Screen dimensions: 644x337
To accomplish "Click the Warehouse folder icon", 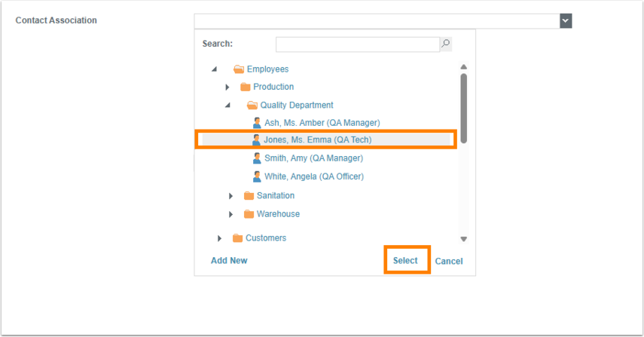I will [249, 214].
